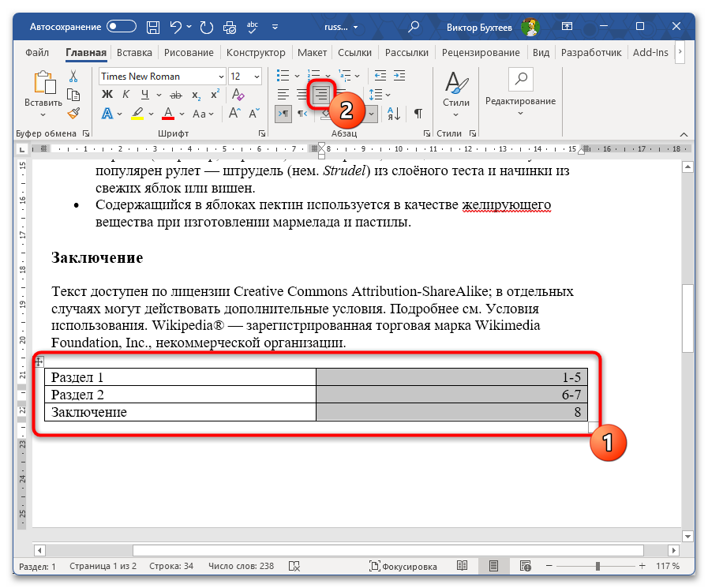Toggle paragraph marks ¶ display

coord(418,114)
